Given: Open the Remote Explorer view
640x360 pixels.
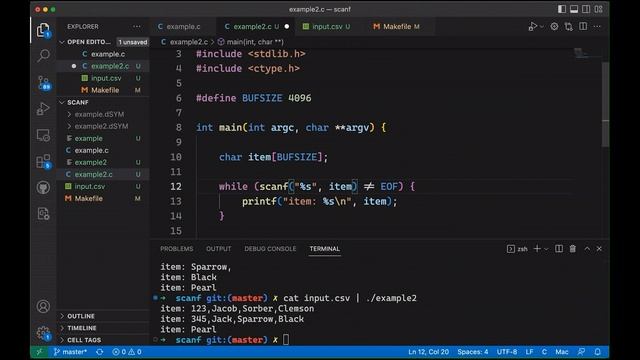Looking at the screenshot, I should 43,135.
